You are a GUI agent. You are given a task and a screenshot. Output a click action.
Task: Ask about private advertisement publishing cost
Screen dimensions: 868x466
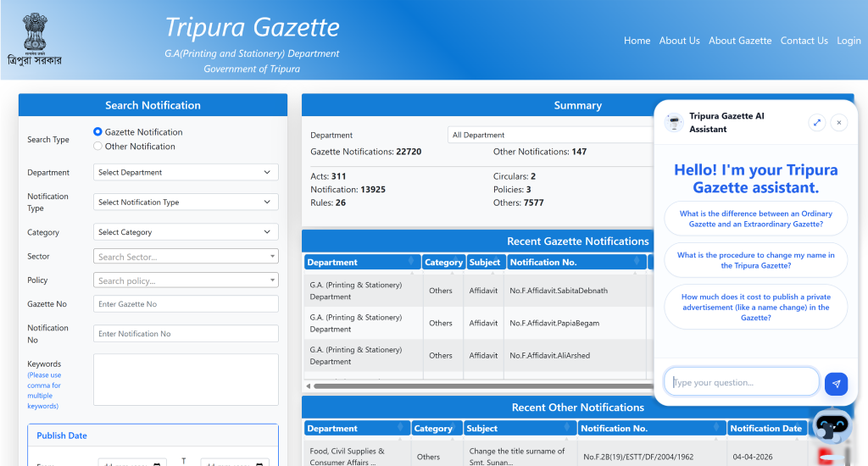click(x=755, y=308)
